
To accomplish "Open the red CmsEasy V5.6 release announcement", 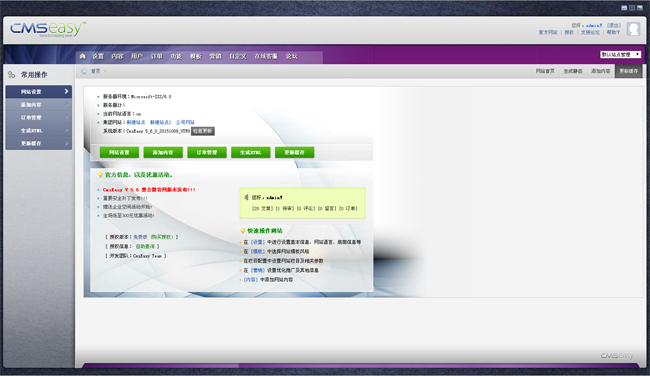I will coord(149,189).
